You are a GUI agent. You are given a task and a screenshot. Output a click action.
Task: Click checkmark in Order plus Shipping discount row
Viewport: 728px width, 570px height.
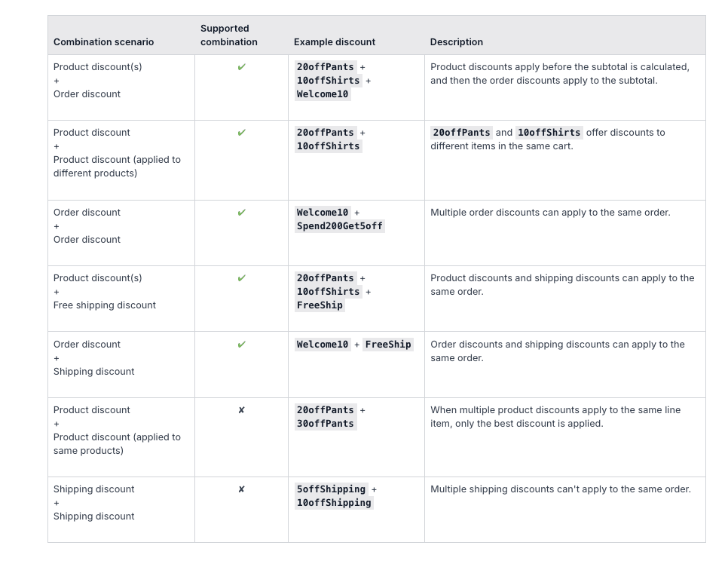241,345
